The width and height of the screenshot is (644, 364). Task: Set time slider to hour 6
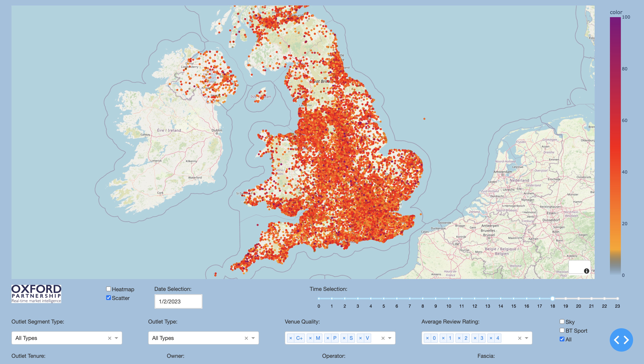[397, 298]
